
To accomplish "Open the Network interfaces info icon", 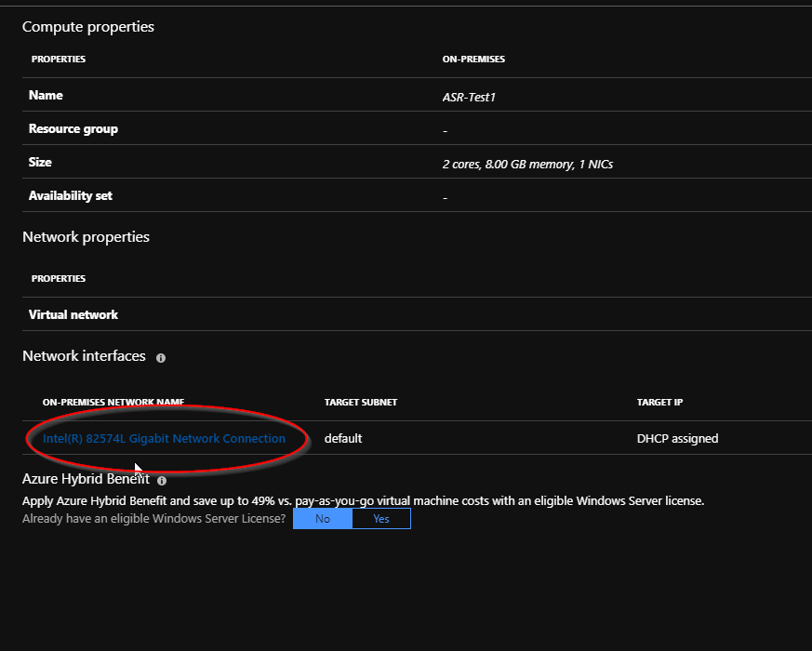I will click(161, 358).
